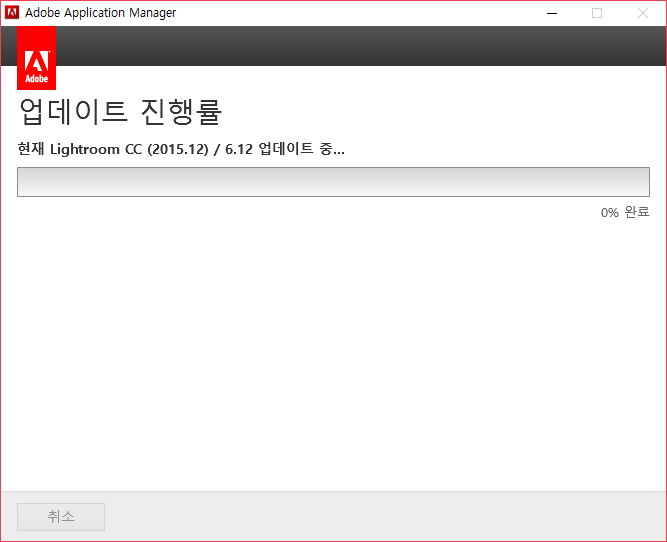667x542 pixels.
Task: Click the "Adobe Application Manager" window title
Action: 100,13
